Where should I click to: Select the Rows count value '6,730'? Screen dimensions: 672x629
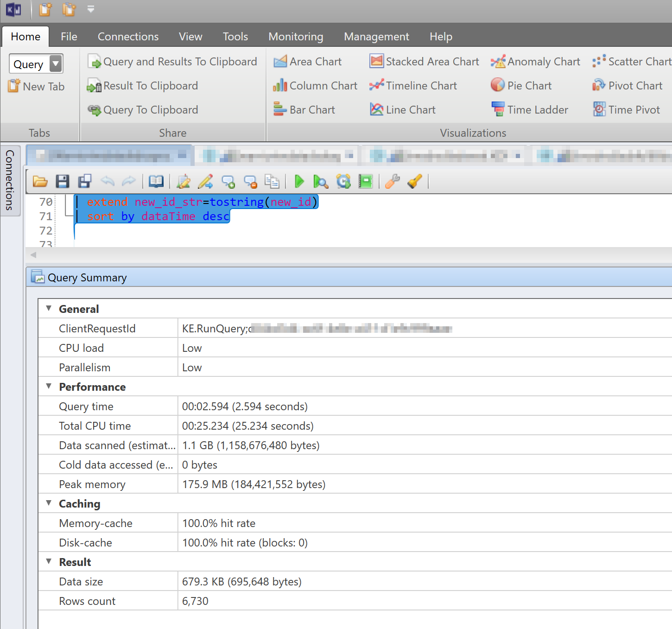195,601
